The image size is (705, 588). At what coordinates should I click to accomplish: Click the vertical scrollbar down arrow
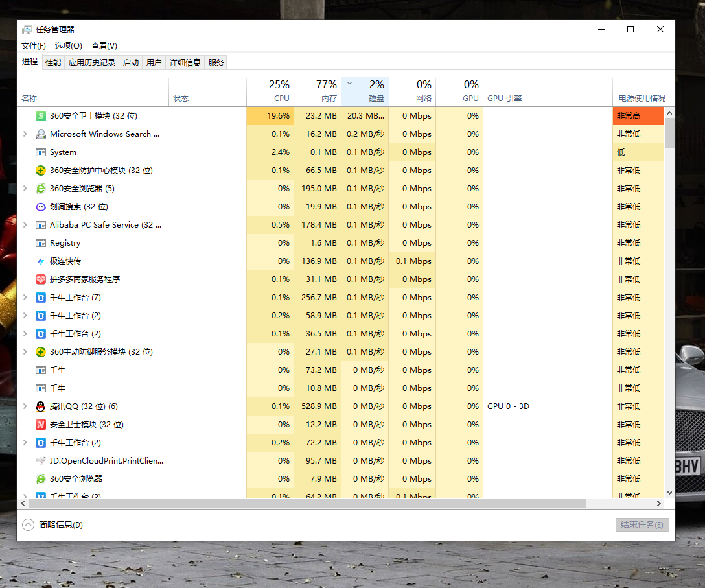[x=669, y=493]
